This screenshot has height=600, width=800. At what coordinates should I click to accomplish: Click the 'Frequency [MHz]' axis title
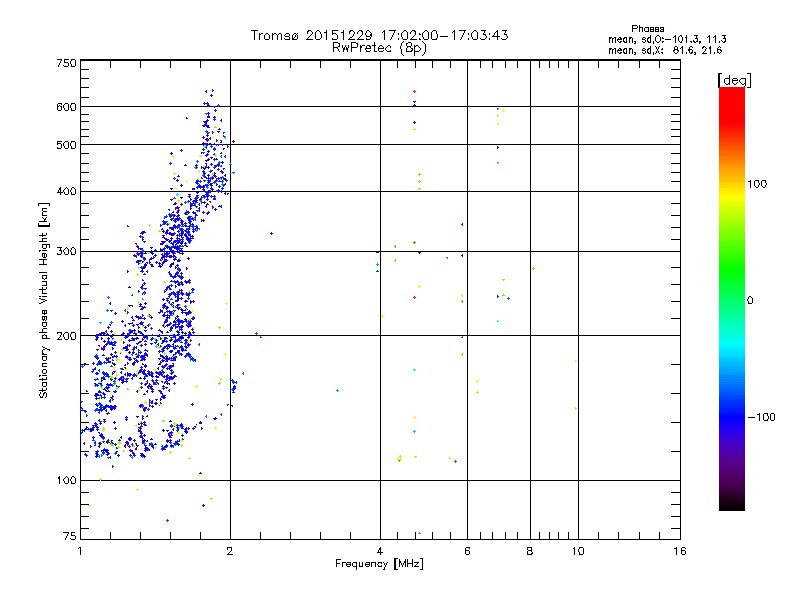coord(379,564)
